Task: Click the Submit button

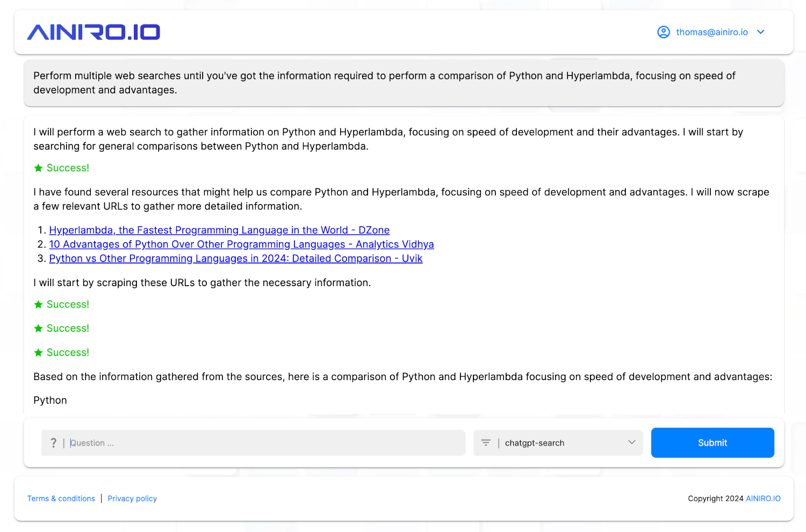Action: (x=713, y=443)
